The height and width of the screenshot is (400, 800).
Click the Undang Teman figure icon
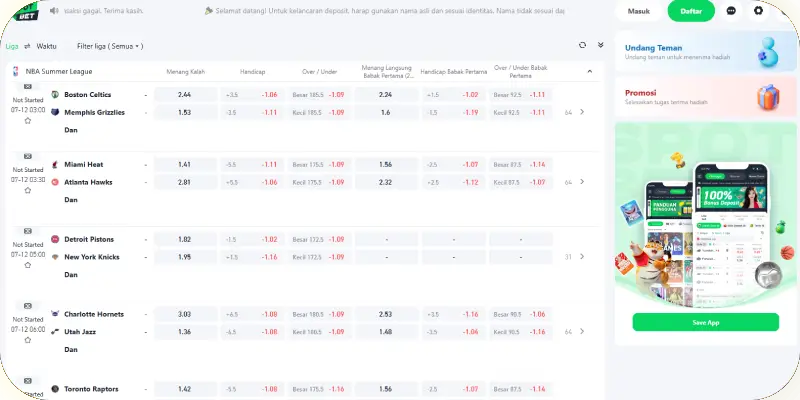[x=767, y=52]
